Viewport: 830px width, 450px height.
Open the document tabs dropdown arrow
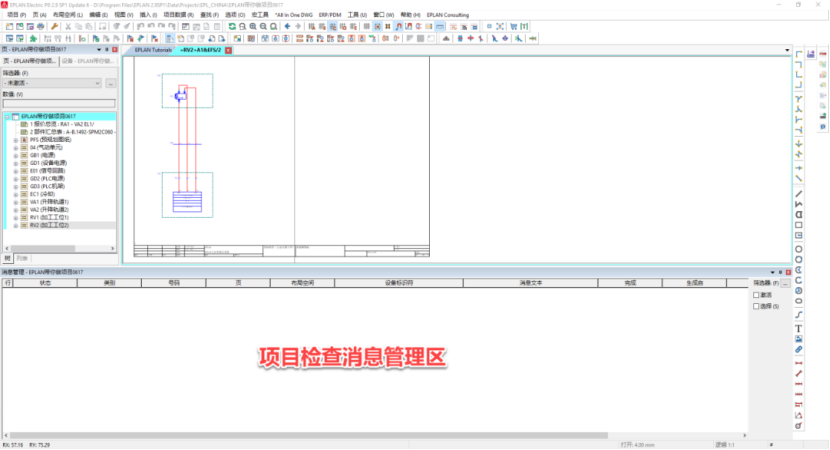tap(787, 50)
